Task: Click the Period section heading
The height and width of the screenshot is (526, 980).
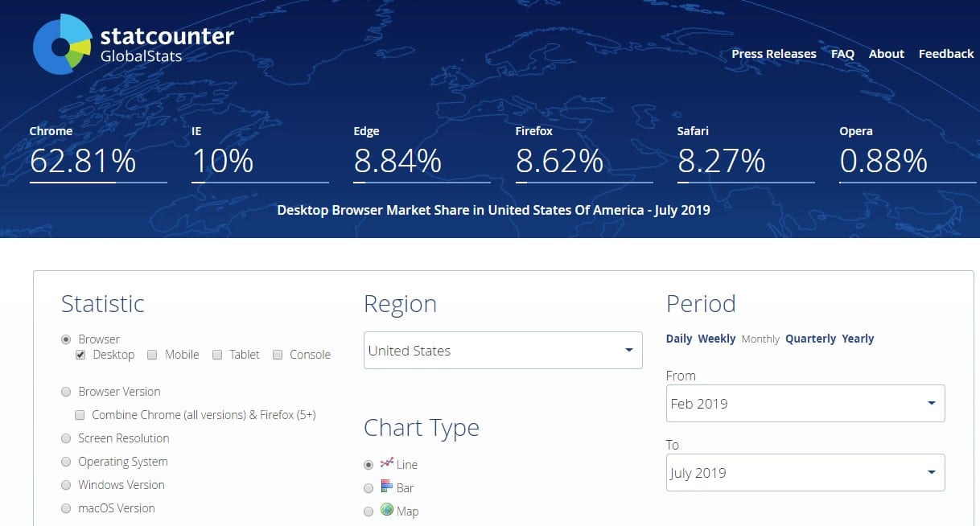Action: pos(701,304)
